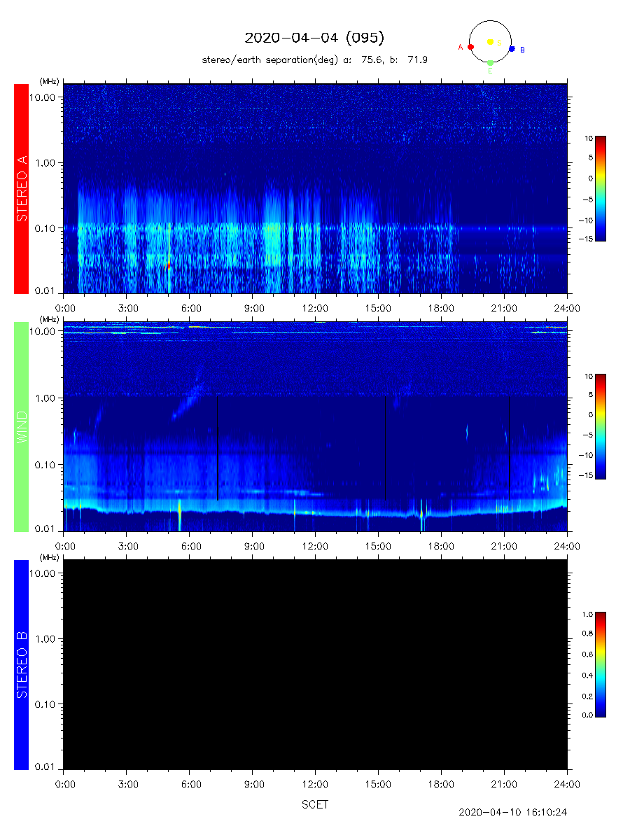Click "9:00" tick label under STEREO B panel

coord(253,783)
